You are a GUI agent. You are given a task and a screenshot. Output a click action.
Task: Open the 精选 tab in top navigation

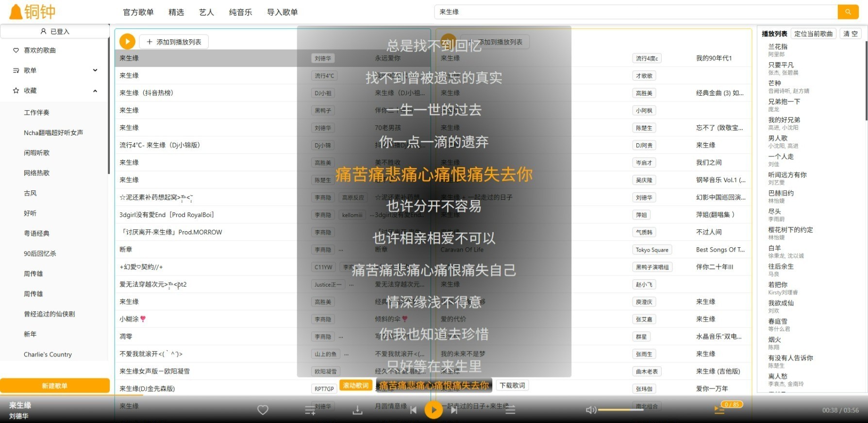(176, 12)
